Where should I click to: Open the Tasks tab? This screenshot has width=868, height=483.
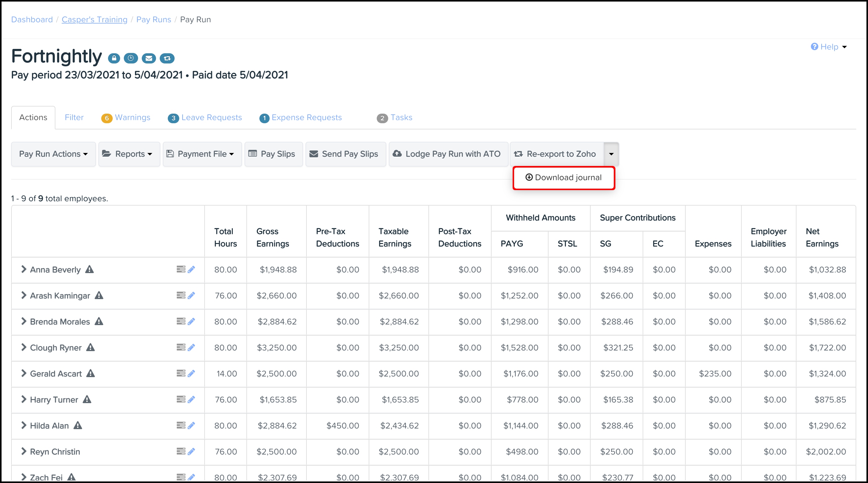click(395, 118)
